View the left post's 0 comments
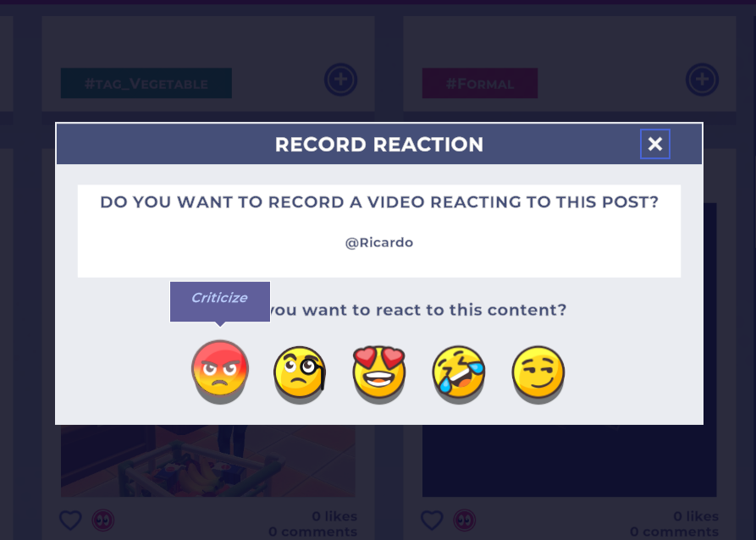Screen dimensions: 756x540 click(x=312, y=532)
